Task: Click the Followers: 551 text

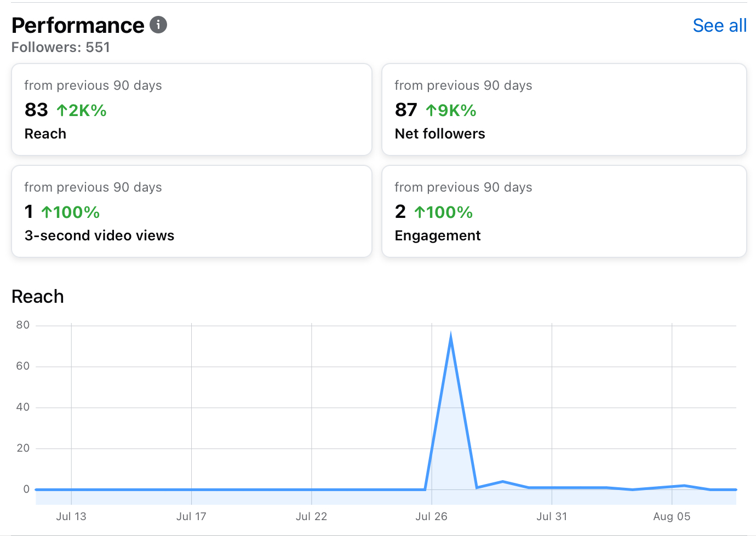Action: click(x=61, y=48)
